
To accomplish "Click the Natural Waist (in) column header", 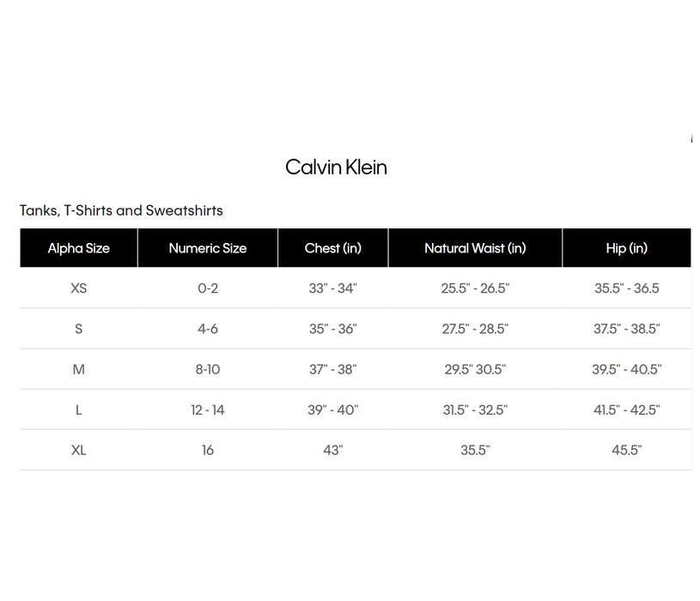I will 475,249.
